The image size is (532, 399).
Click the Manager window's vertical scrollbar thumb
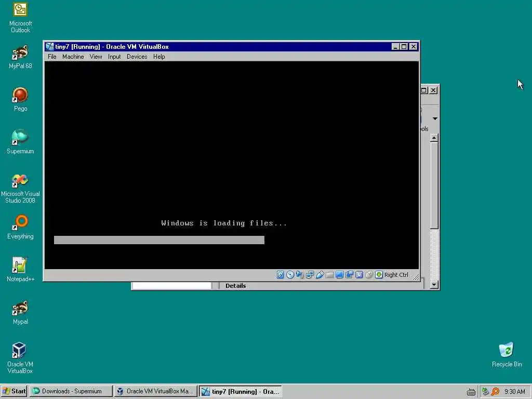point(434,185)
